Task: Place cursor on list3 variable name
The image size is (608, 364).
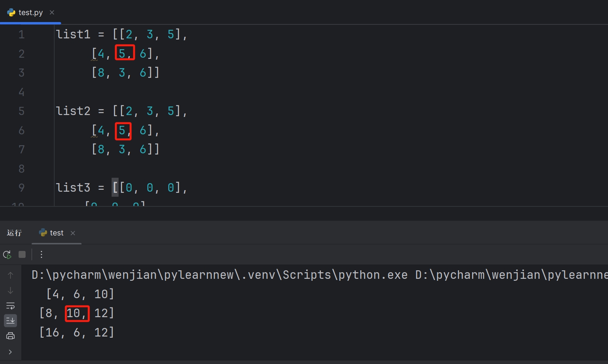Action: (x=73, y=188)
